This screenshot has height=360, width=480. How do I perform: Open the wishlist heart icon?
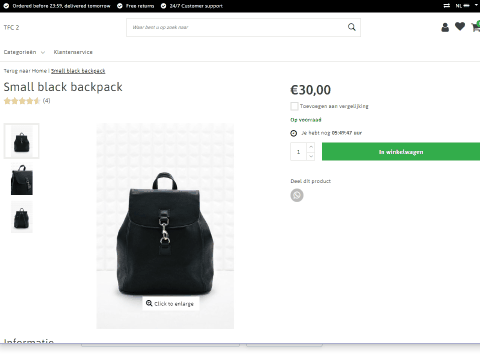[x=460, y=26]
